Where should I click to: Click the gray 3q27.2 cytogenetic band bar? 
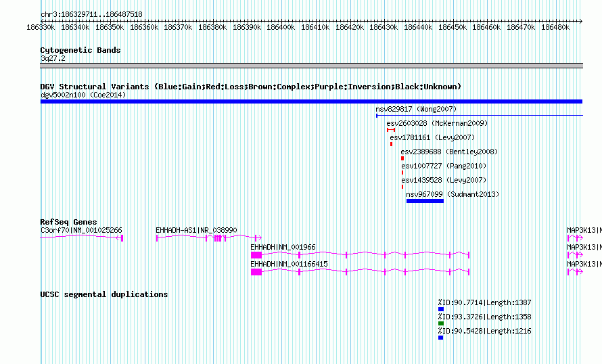coord(311,66)
